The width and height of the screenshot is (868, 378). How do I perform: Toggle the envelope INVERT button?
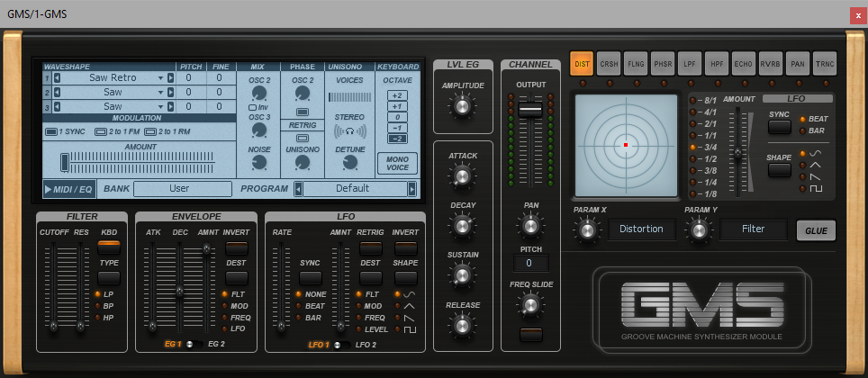coord(237,247)
